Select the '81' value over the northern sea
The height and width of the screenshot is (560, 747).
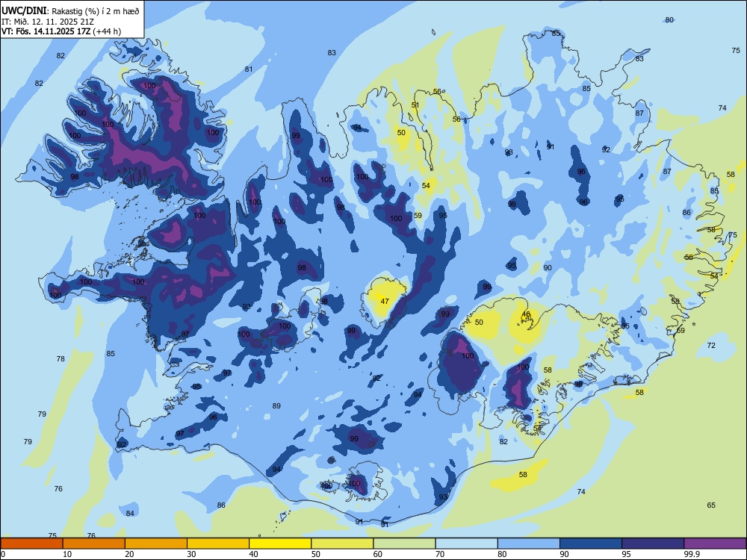tap(249, 69)
